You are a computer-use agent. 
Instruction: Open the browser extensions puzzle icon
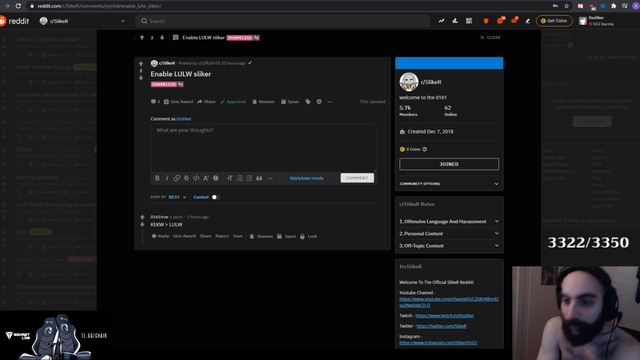[613, 6]
